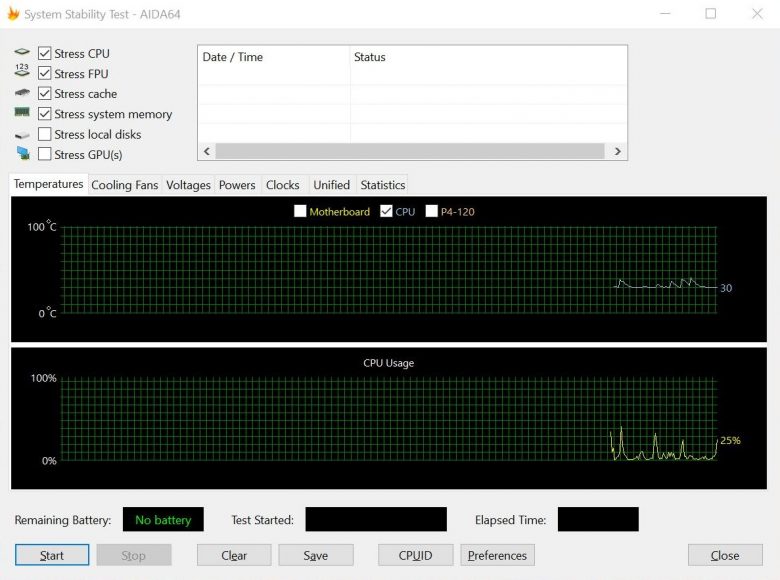
Task: Uncheck the Stress FPU checkbox
Action: (x=44, y=73)
